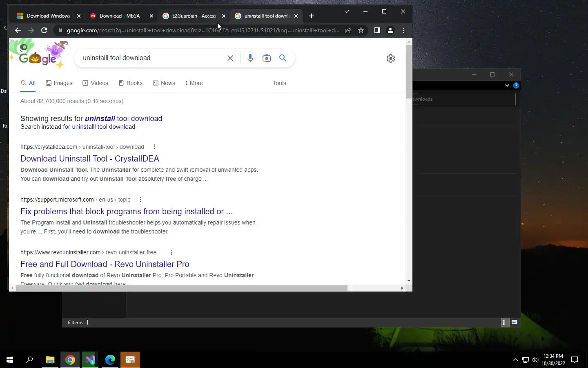Image resolution: width=588 pixels, height=368 pixels.
Task: Click the help icon in File Explorer
Action: coord(516,85)
